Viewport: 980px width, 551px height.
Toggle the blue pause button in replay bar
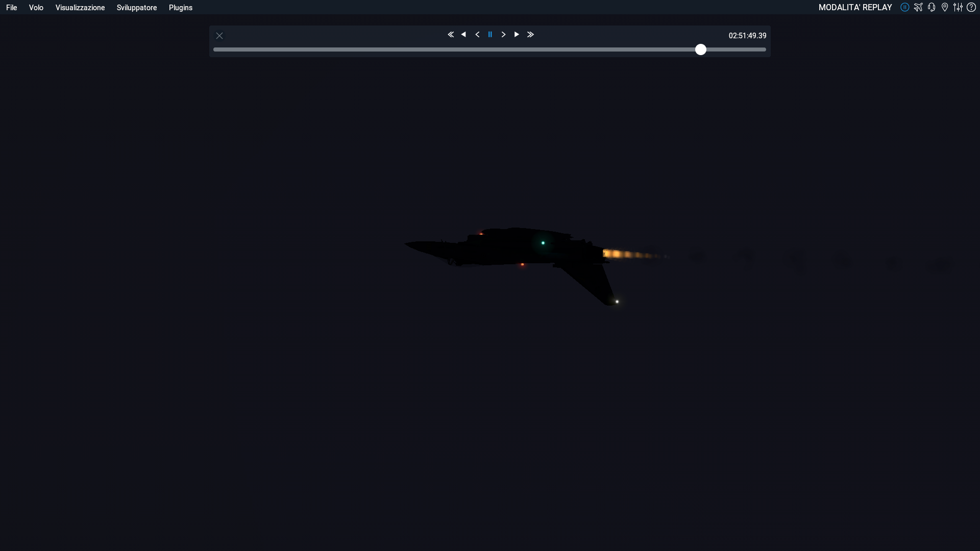(x=490, y=35)
